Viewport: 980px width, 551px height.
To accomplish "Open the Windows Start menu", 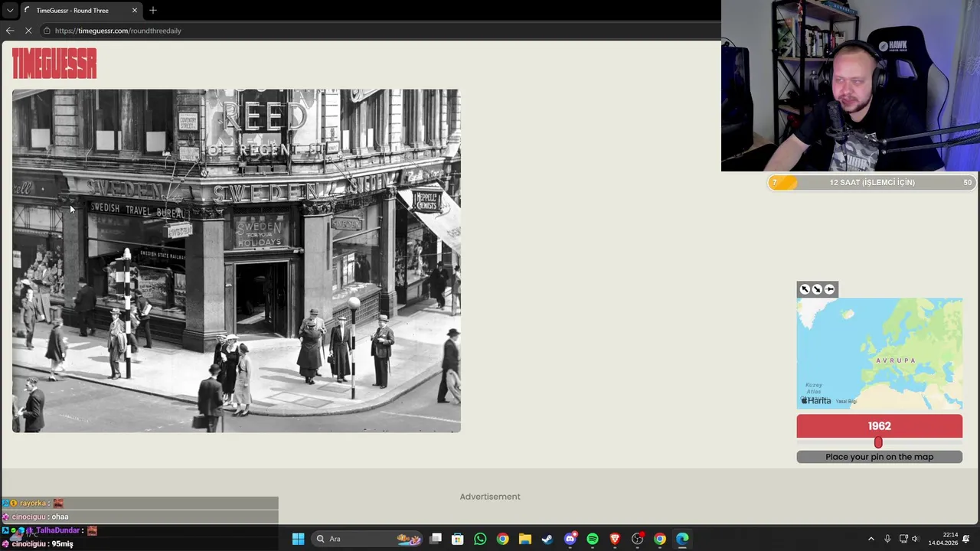I will point(298,539).
